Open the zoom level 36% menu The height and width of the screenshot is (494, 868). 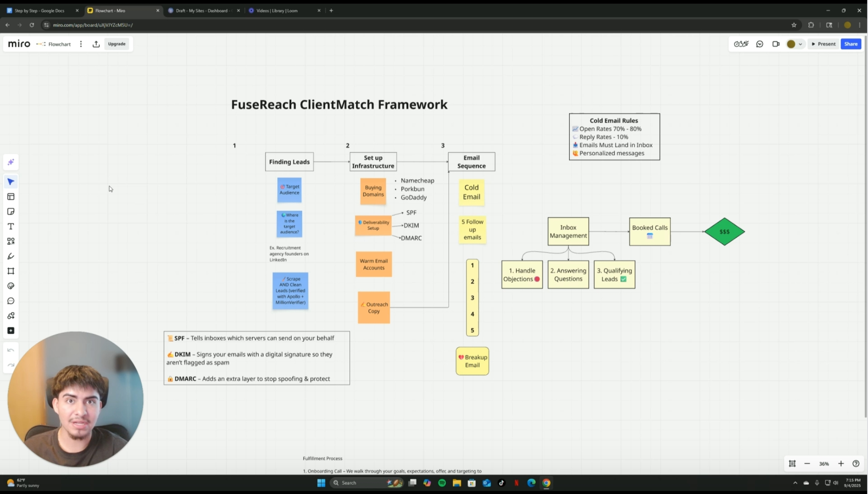pos(824,464)
